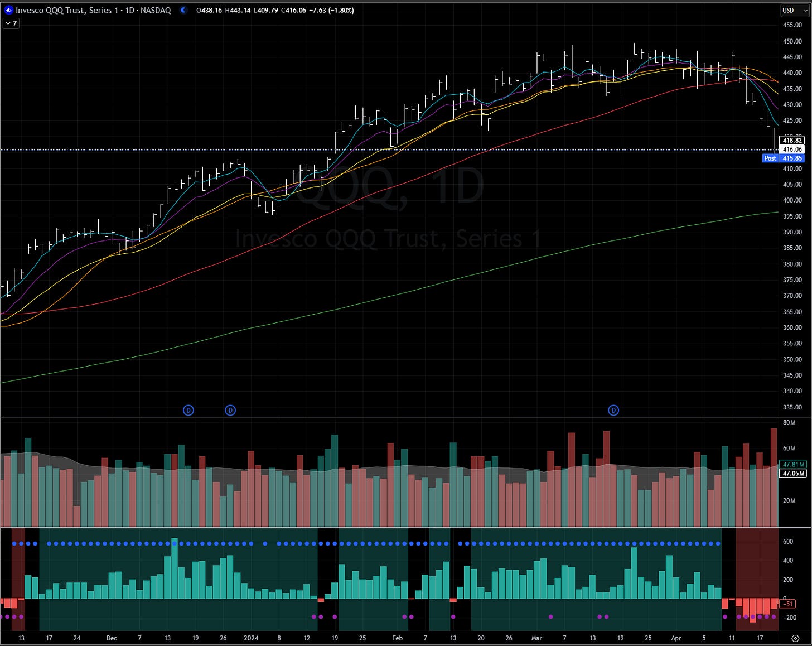Click the blue moon post-market session icon
This screenshot has height=646, width=812.
click(184, 10)
